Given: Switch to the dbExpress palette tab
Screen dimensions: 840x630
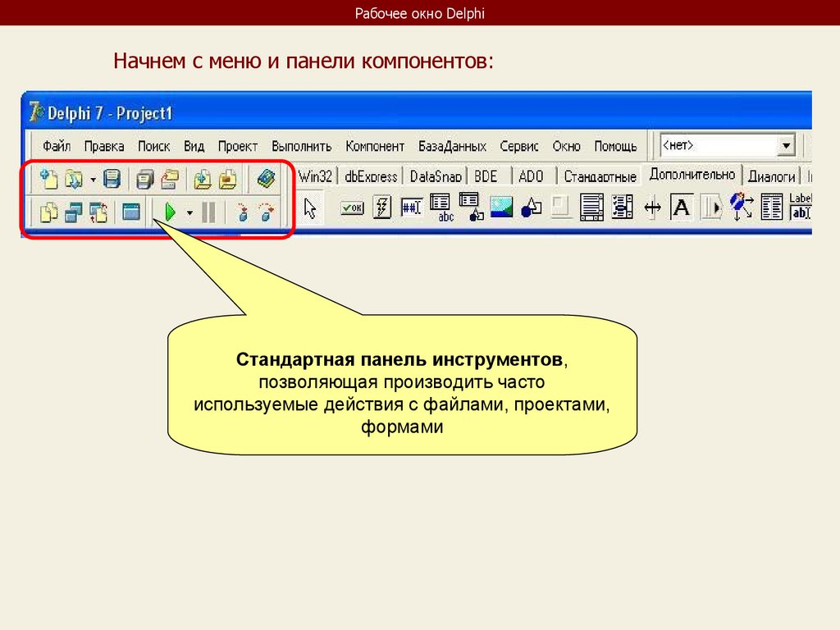Looking at the screenshot, I should [371, 176].
